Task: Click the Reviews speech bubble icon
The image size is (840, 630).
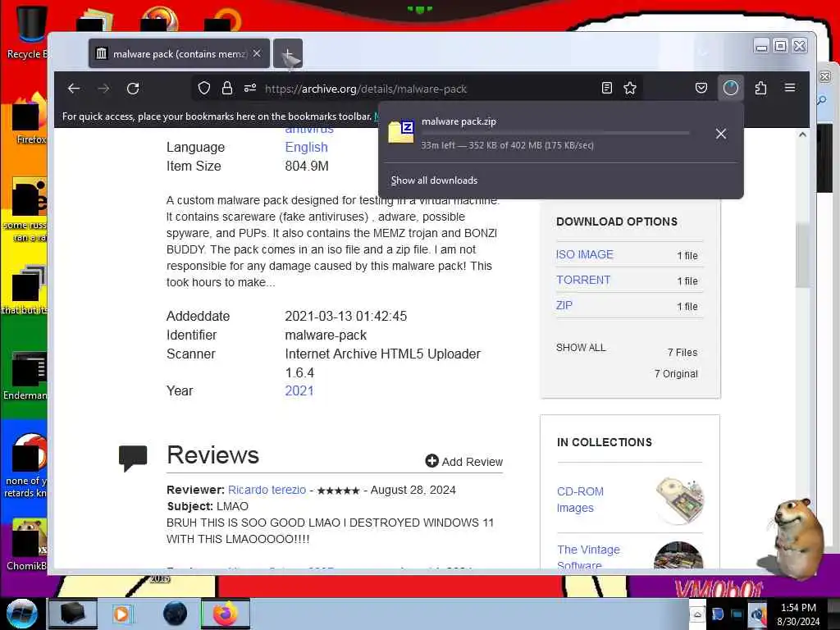Action: pos(133,457)
